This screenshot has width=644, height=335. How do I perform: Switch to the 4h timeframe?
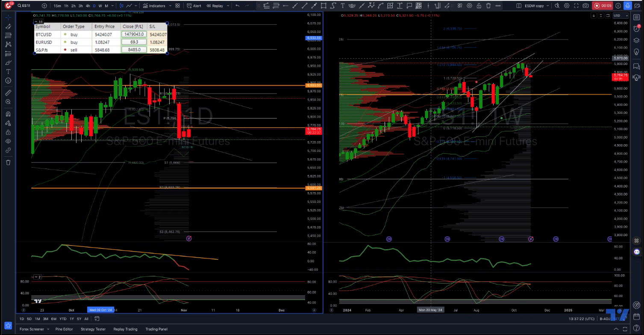(x=88, y=6)
